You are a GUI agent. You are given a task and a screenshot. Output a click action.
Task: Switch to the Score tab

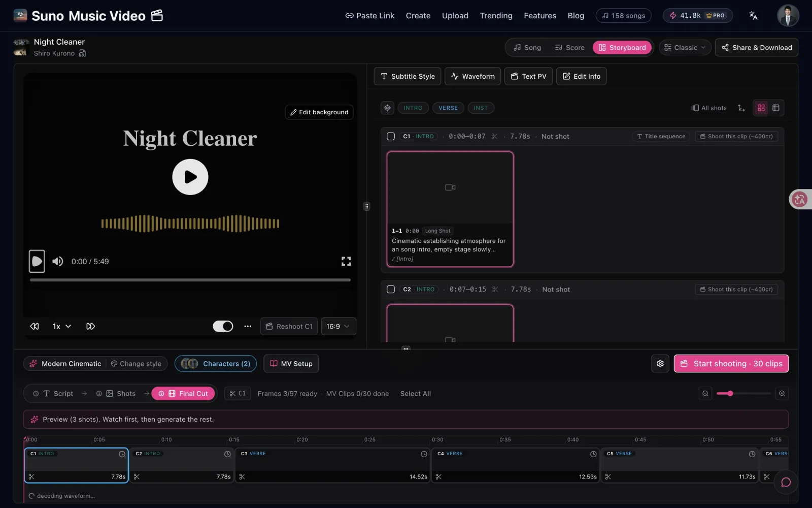pos(569,48)
